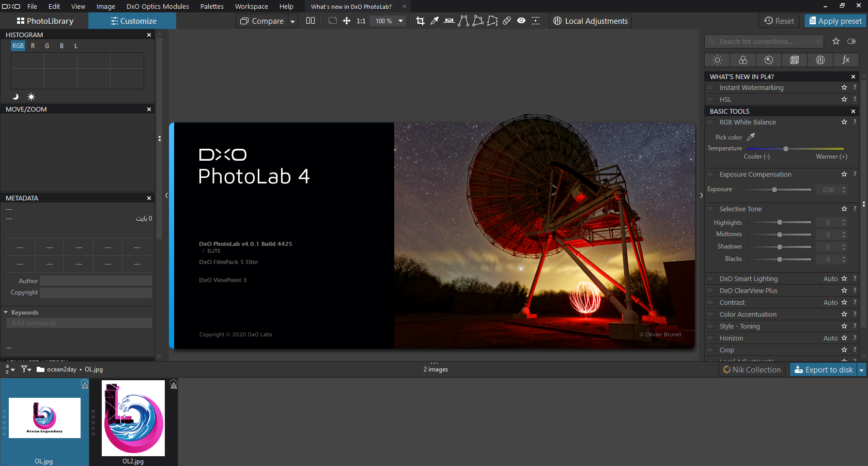The height and width of the screenshot is (466, 868).
Task: Open the zoom level dropdown
Action: 400,21
